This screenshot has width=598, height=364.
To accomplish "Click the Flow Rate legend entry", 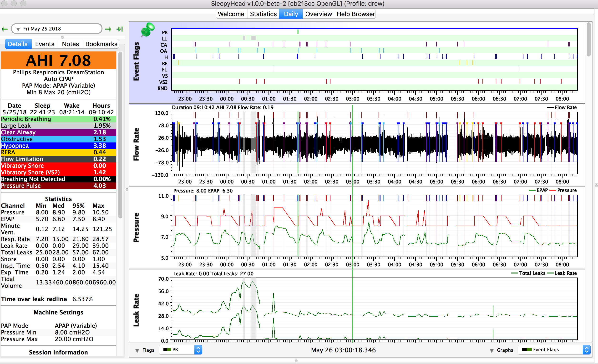I will tap(562, 107).
